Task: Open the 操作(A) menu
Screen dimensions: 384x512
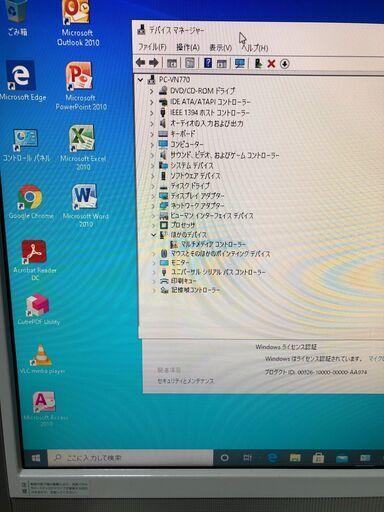Action: (188, 48)
